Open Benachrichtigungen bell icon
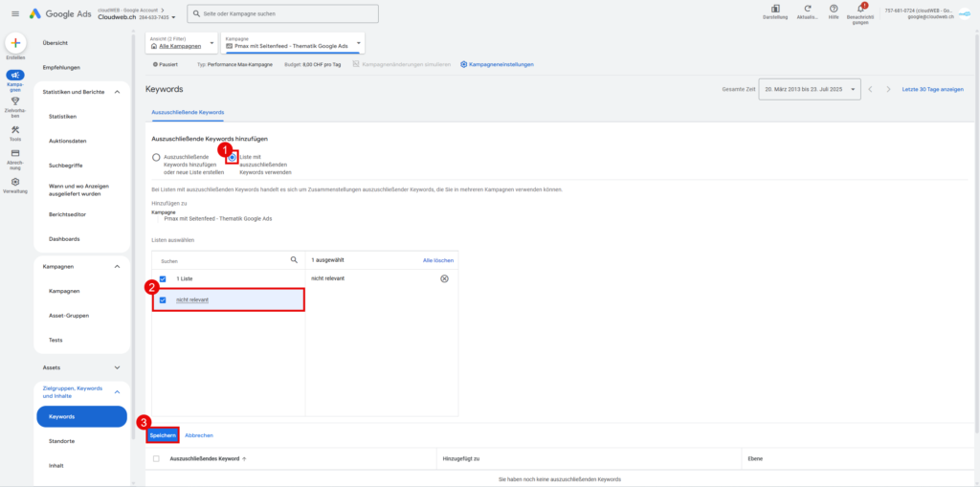Screen dimensions: 980x487 coord(860,9)
